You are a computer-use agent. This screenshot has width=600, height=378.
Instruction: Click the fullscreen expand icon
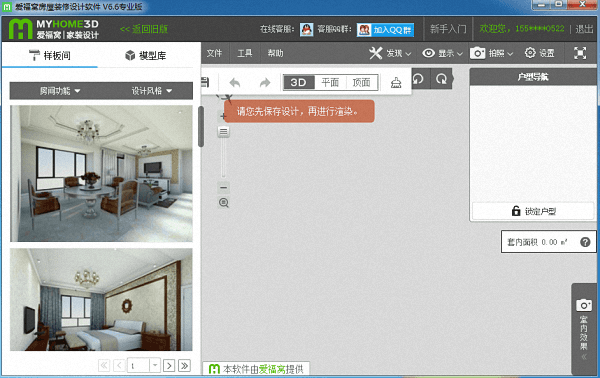[x=580, y=53]
